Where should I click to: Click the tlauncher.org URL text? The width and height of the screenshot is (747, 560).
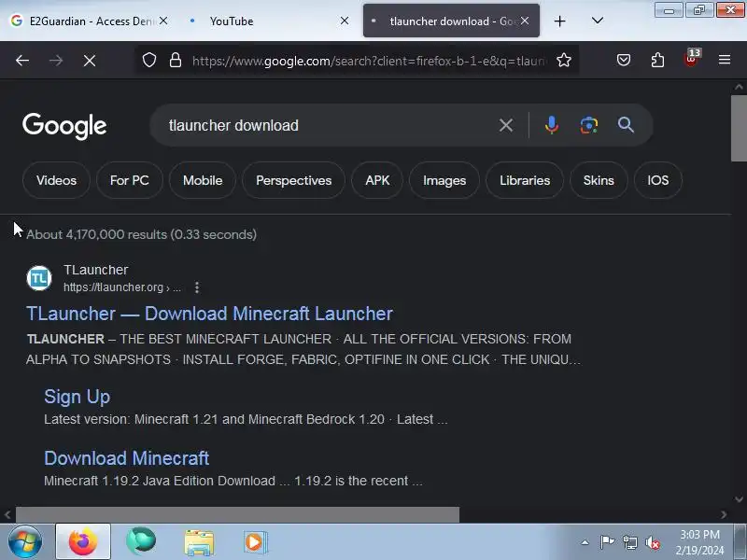[122, 287]
